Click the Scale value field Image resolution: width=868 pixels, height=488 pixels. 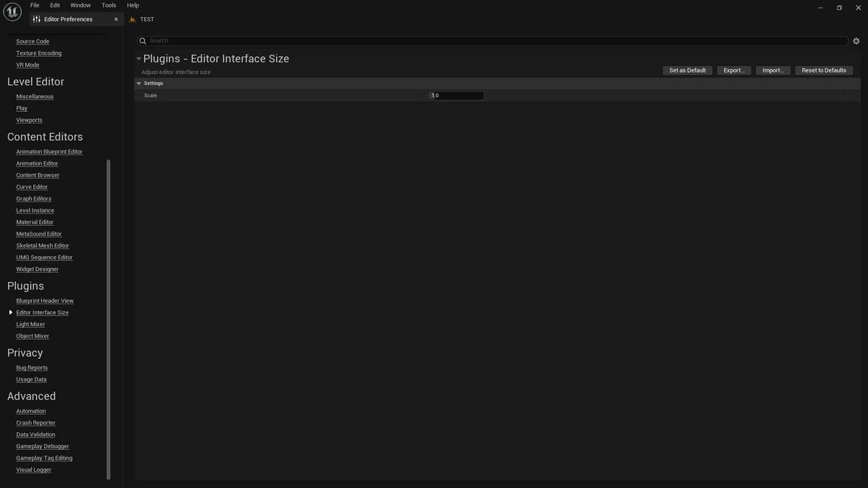click(456, 96)
